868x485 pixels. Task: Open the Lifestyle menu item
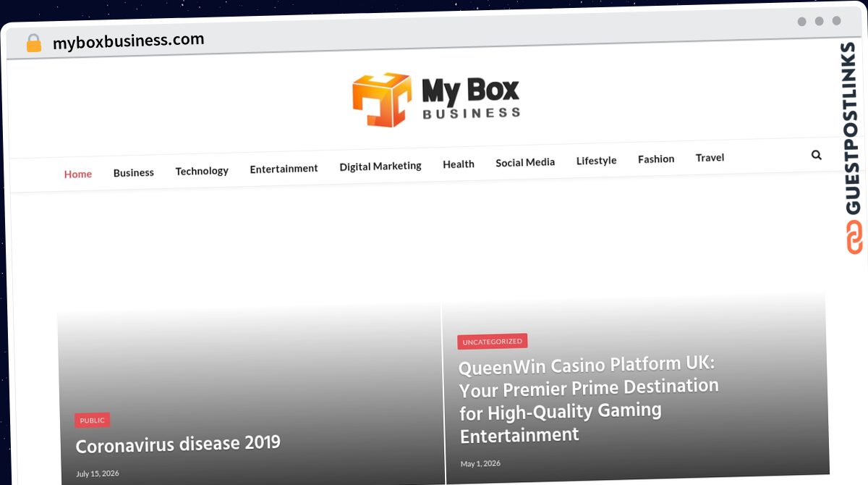[597, 161]
